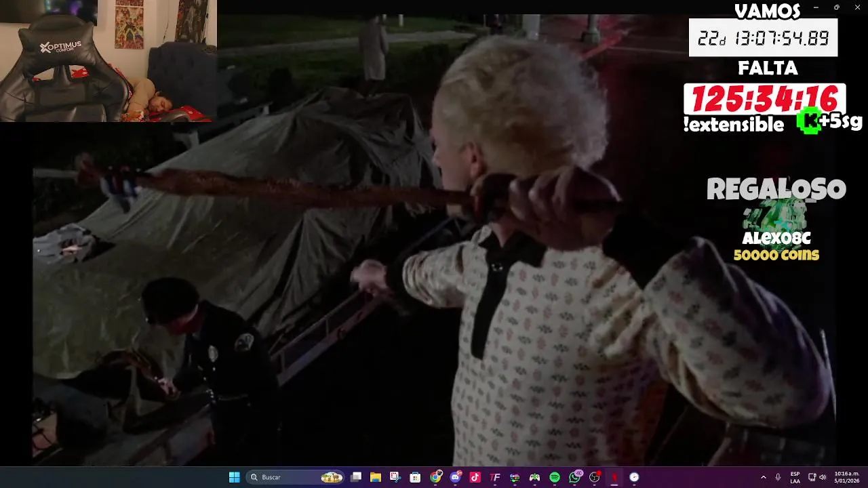The height and width of the screenshot is (488, 868).
Task: Click the Alex08C gifter name
Action: click(x=776, y=239)
